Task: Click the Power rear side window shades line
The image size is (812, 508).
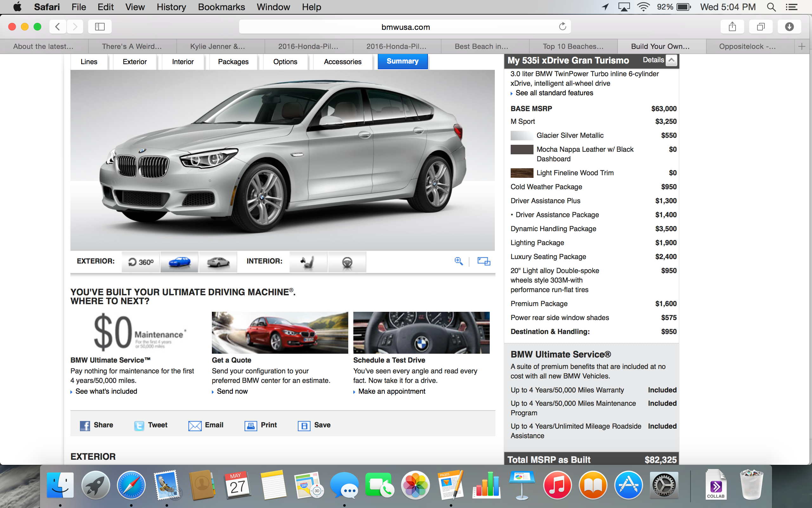Action: click(593, 317)
